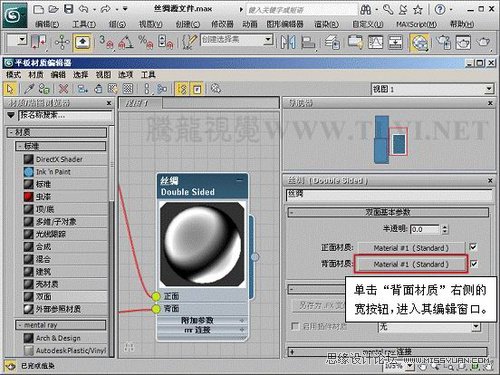Open the 材质 menu in material editor
This screenshot has height=375, width=500.
[36, 75]
